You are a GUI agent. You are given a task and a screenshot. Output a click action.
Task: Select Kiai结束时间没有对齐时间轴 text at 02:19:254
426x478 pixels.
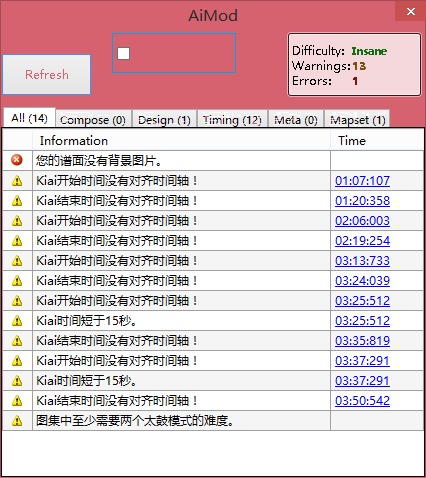[x=117, y=241]
